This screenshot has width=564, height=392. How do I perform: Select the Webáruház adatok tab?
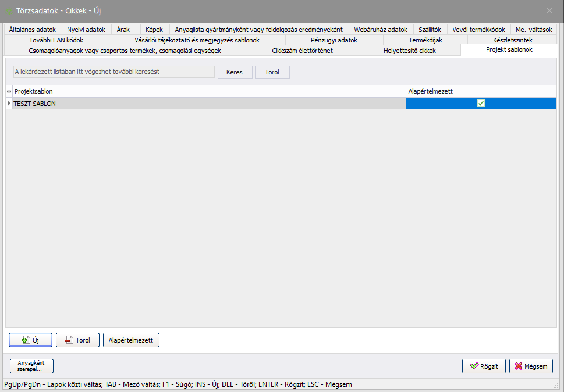pyautogui.click(x=381, y=30)
